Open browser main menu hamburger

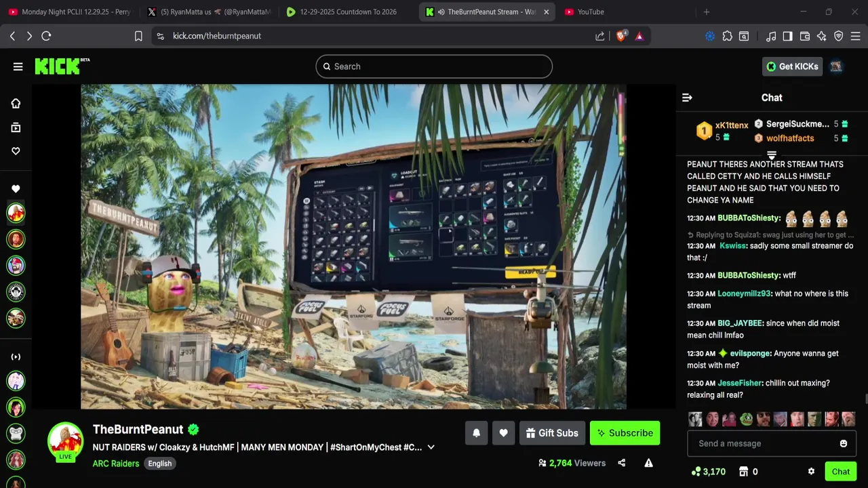coord(856,36)
